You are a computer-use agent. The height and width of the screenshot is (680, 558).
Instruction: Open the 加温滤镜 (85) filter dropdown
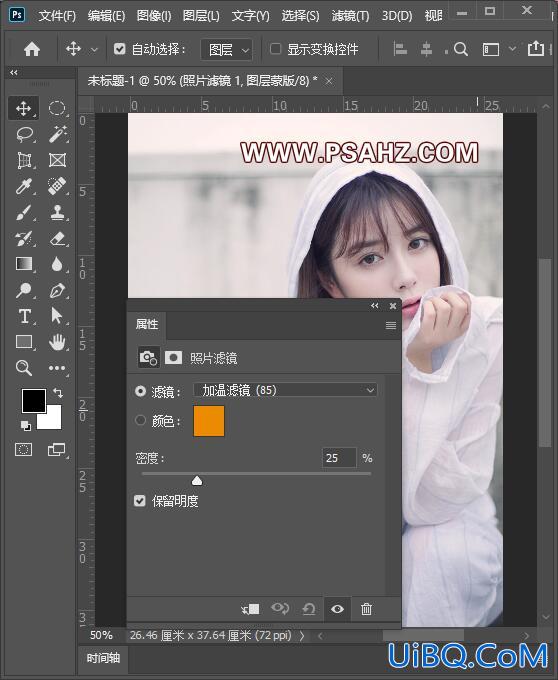(x=285, y=390)
